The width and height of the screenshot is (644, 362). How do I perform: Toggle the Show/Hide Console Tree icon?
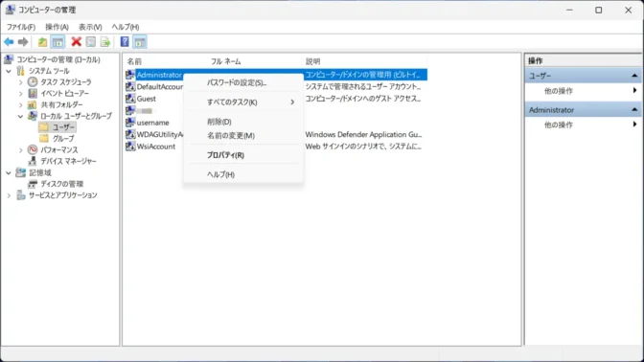pyautogui.click(x=57, y=42)
